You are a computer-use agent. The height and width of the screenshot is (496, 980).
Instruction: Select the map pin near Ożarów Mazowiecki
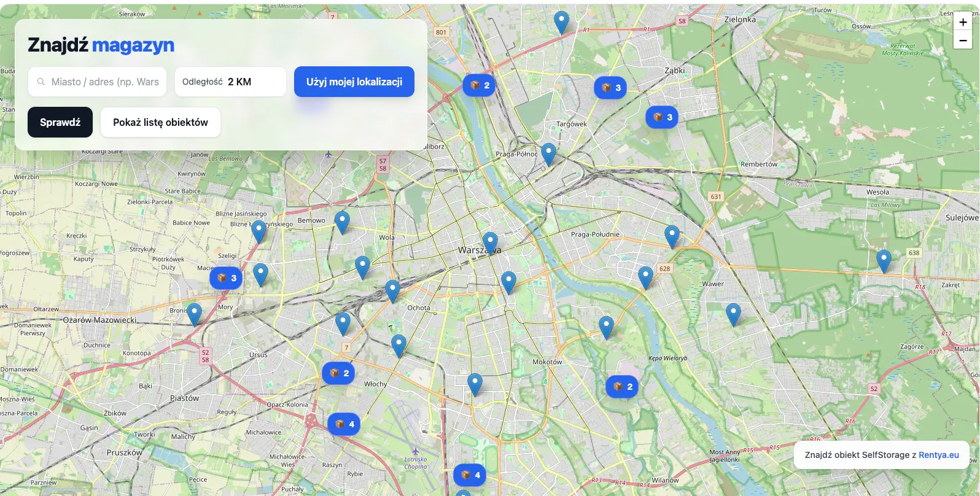point(194,314)
